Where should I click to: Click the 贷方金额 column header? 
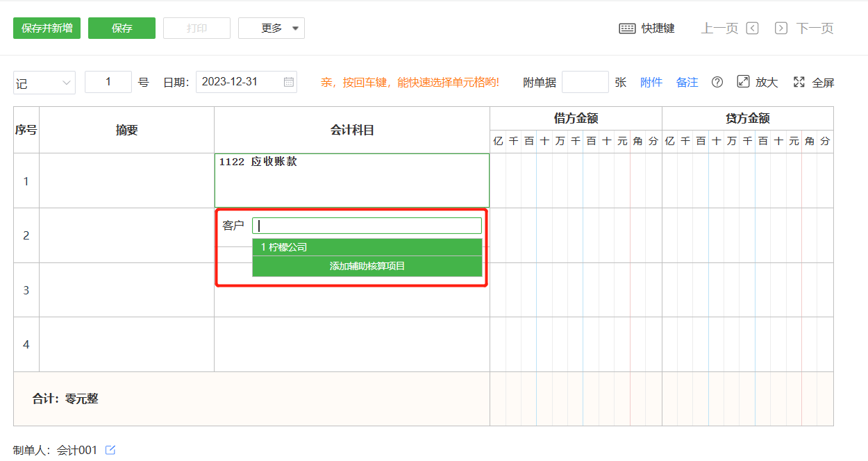[x=748, y=119]
